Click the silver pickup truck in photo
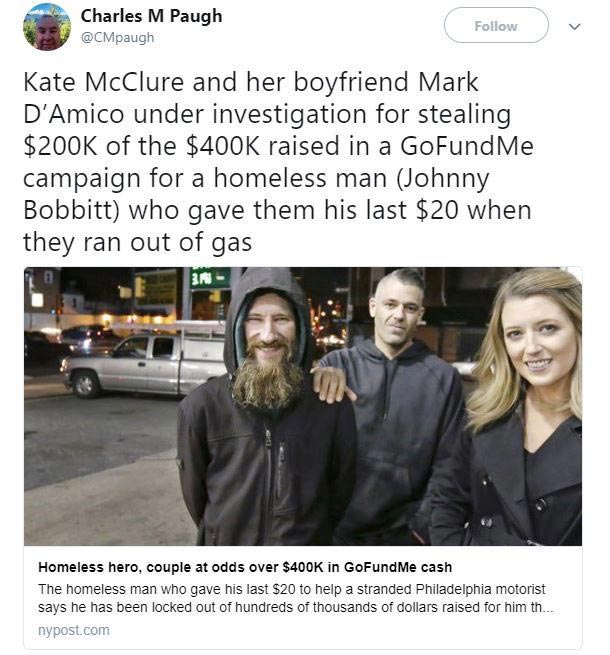Image resolution: width=610 pixels, height=655 pixels. click(x=144, y=363)
